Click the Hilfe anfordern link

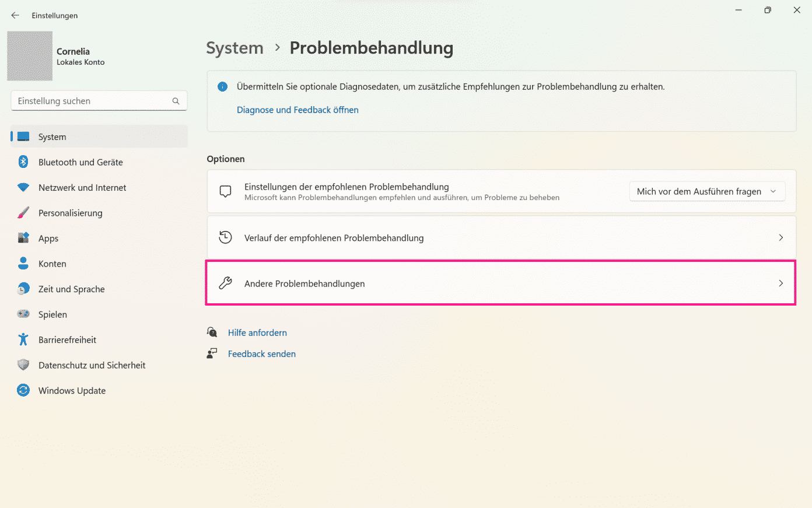click(x=257, y=332)
